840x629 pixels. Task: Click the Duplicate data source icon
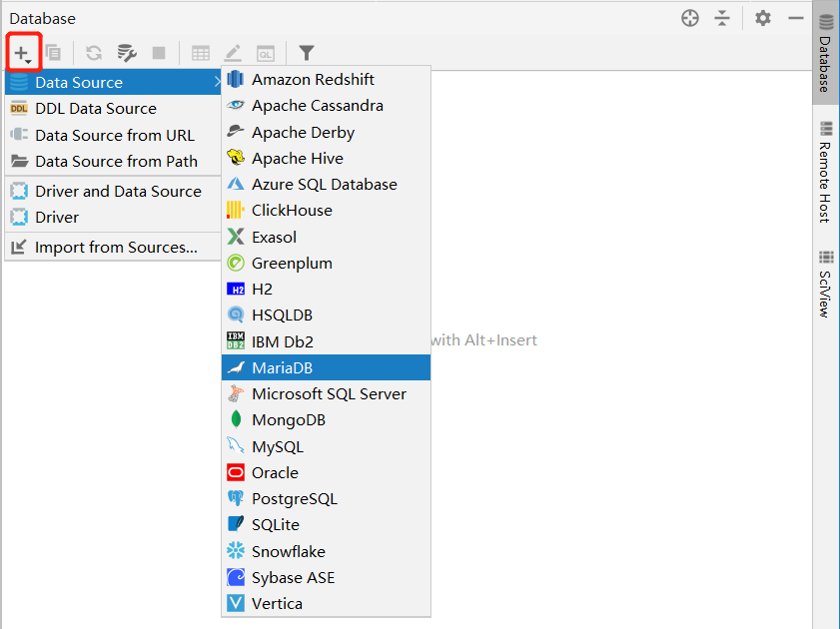53,53
